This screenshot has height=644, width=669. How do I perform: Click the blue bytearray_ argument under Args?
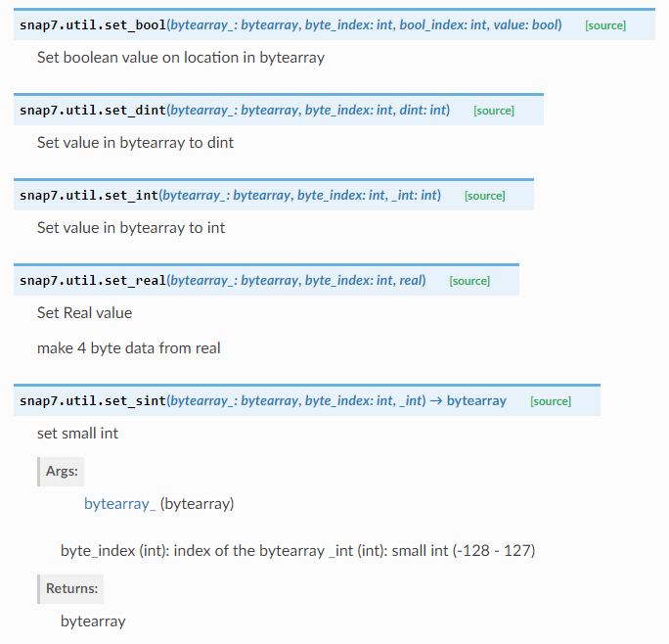(x=120, y=504)
